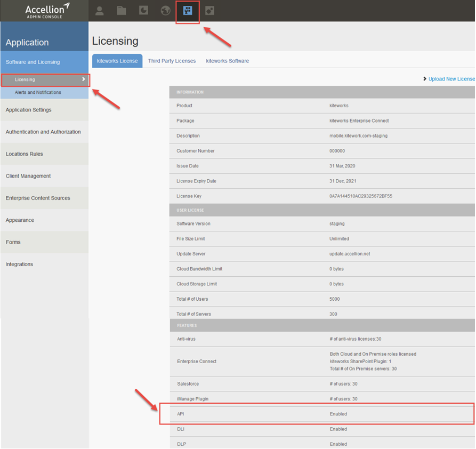Select the API Enabled feature row
Image resolution: width=476 pixels, height=449 pixels.
point(317,414)
